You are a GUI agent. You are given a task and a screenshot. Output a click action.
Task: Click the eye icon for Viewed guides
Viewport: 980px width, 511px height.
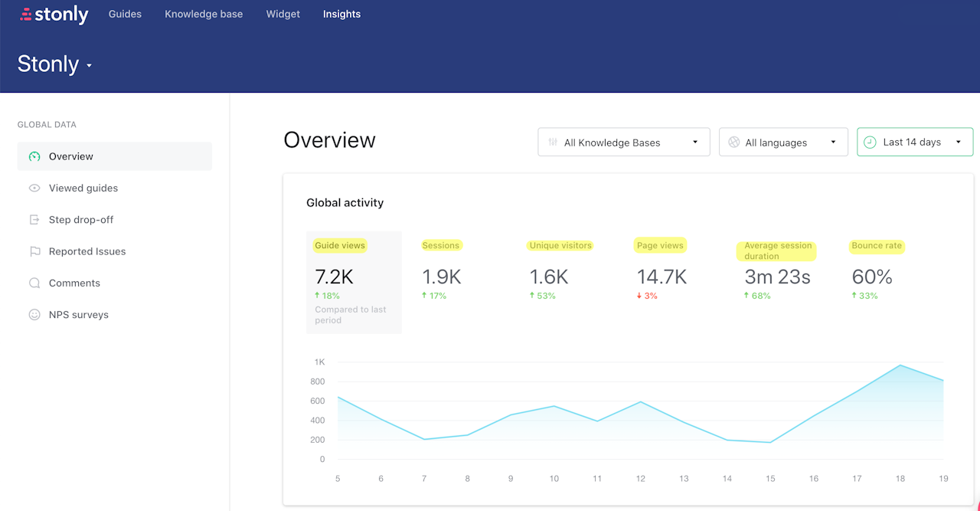pos(34,188)
